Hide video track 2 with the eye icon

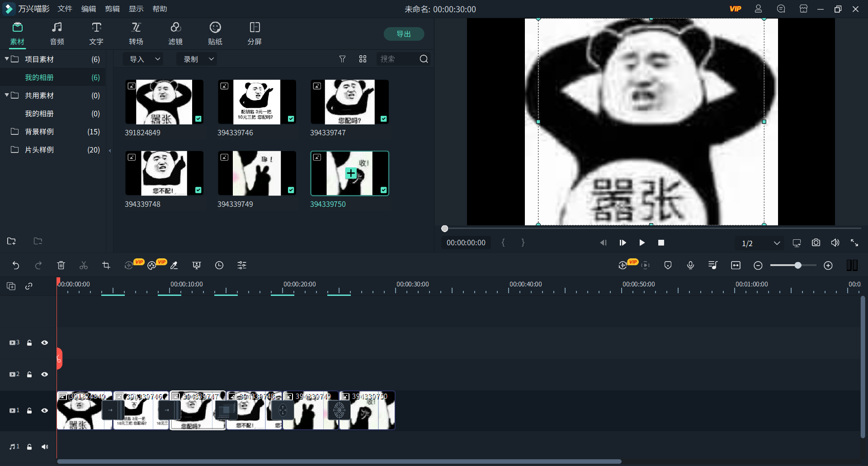45,374
